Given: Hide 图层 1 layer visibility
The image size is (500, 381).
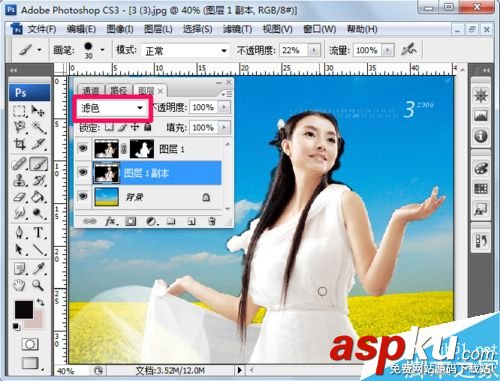Looking at the screenshot, I should (83, 148).
